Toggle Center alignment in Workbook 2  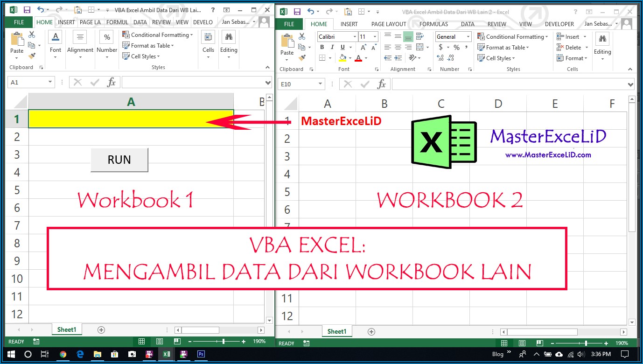coord(398,47)
